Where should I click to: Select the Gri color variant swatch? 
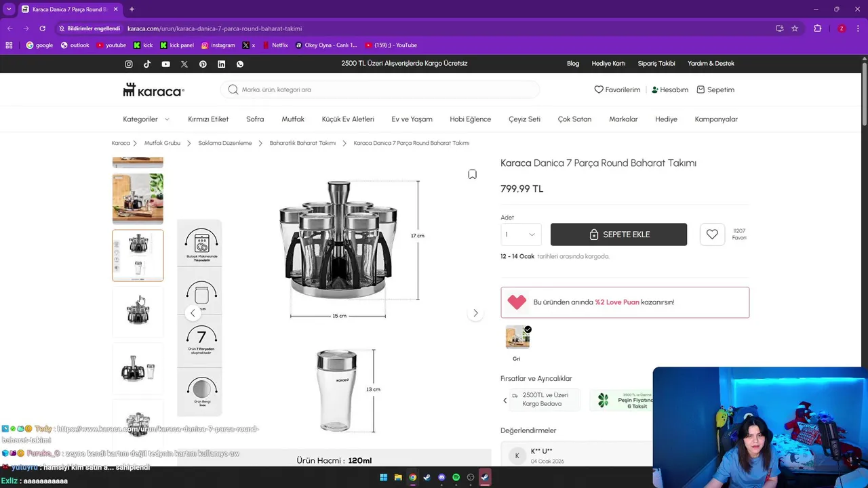tap(517, 337)
